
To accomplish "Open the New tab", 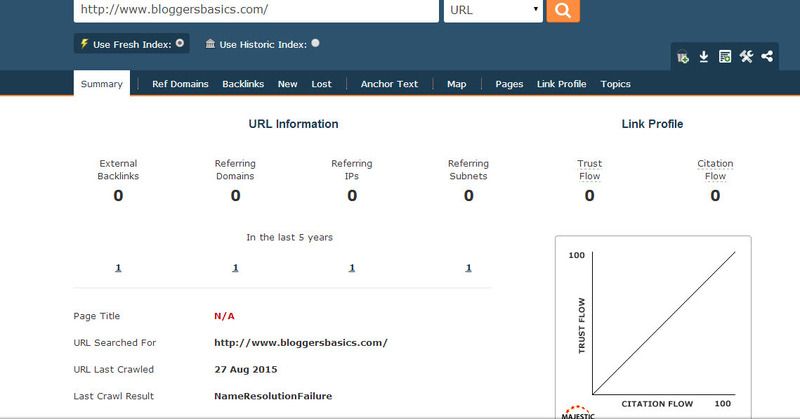I will [287, 84].
